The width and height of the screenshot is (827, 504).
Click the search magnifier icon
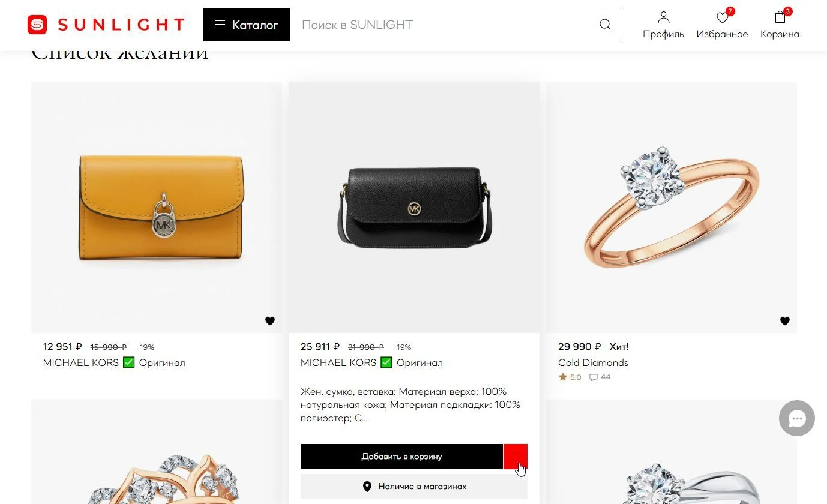point(605,25)
